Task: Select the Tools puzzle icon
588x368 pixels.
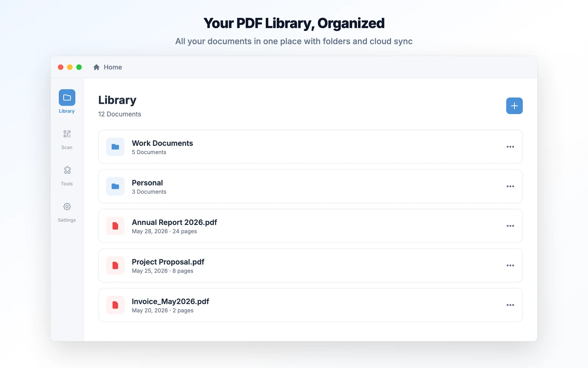Action: [67, 170]
